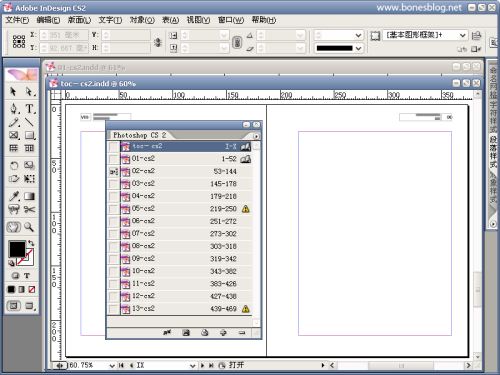Image resolution: width=500 pixels, height=375 pixels.
Task: Select the 05-cs2 document row
Action: [180, 209]
